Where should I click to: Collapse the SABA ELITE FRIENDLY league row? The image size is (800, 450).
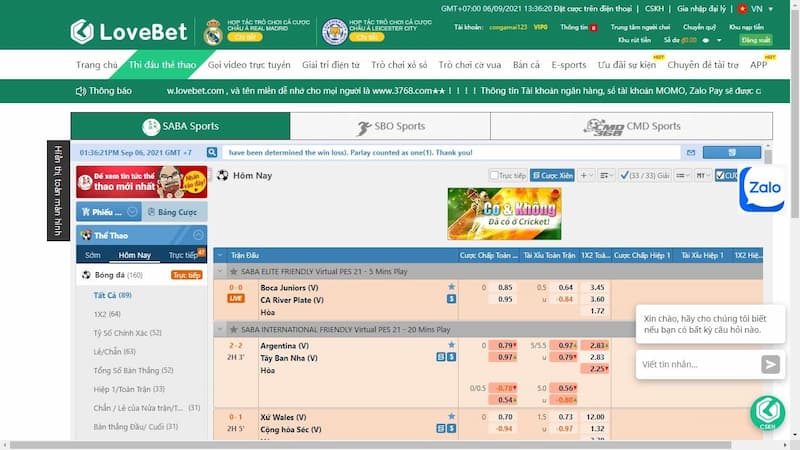click(220, 271)
